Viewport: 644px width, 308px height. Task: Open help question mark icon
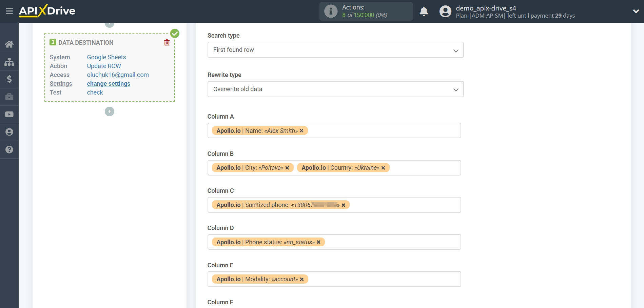(9, 149)
